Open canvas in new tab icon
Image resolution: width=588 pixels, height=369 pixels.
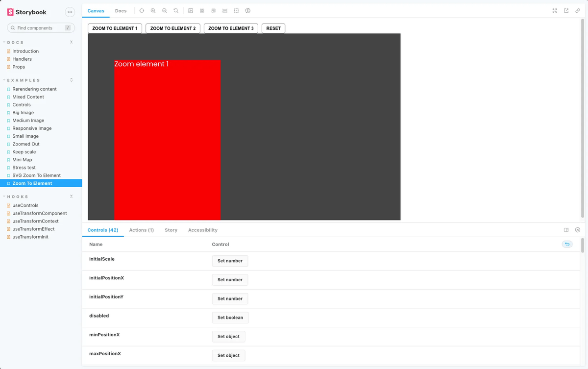(x=566, y=11)
